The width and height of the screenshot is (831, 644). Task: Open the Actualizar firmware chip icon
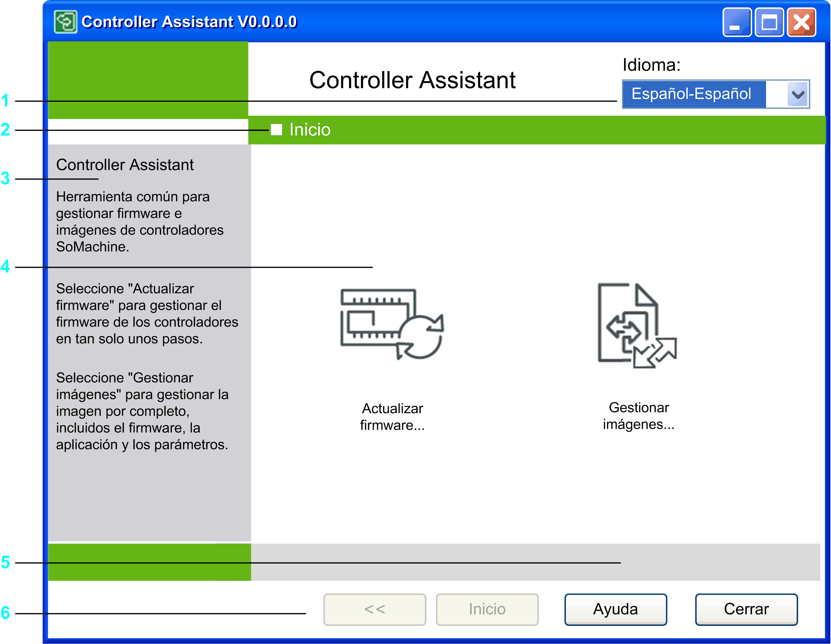(x=392, y=324)
